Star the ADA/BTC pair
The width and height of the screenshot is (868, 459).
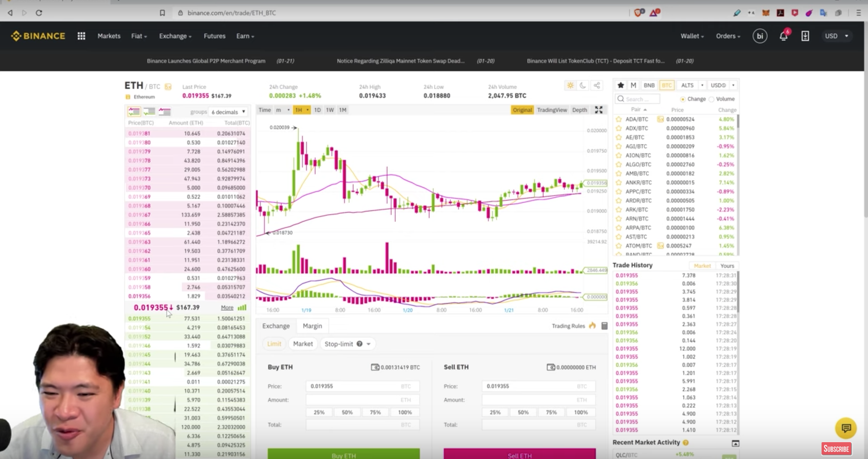619,119
